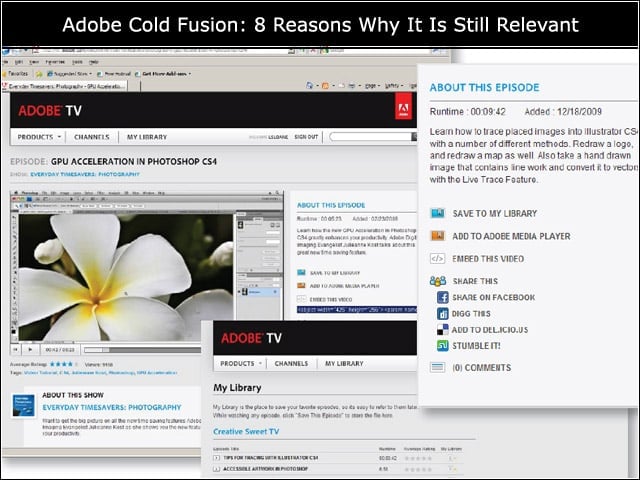The image size is (640, 480).
Task: Click Add to Adobe Media Player text in enlarged panel
Action: click(x=511, y=236)
